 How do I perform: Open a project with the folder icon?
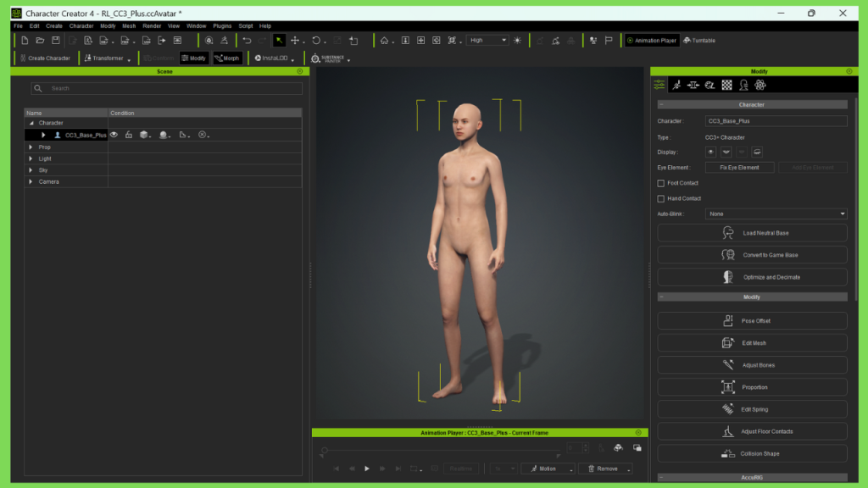tap(40, 41)
